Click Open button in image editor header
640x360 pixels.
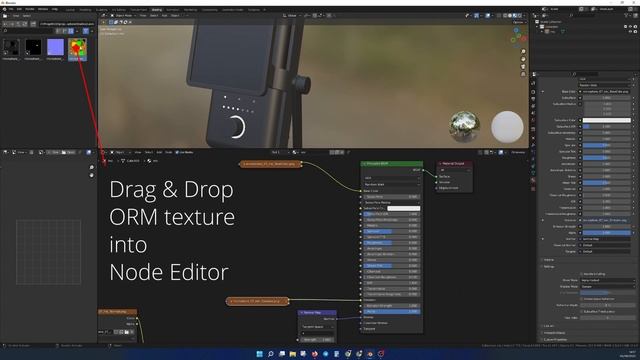[x=69, y=152]
